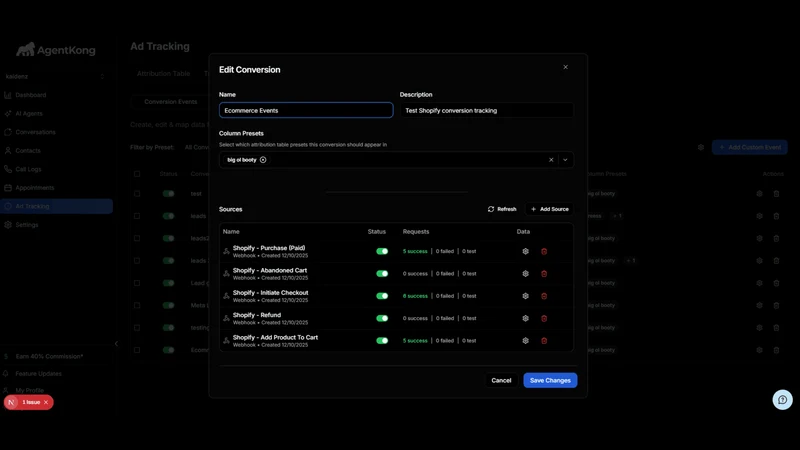Toggle status of background 'test' conversion row
This screenshot has height=450, width=800.
tap(168, 194)
